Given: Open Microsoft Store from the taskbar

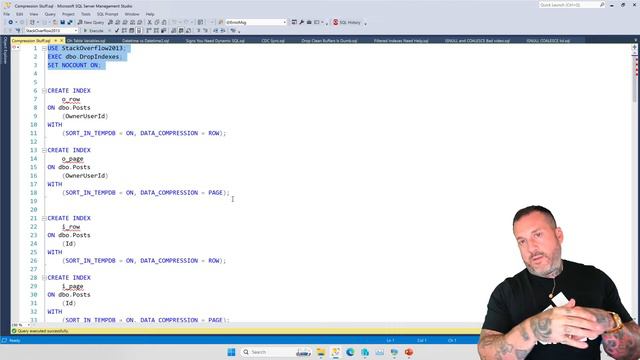Looking at the screenshot, I should pos(365,352).
